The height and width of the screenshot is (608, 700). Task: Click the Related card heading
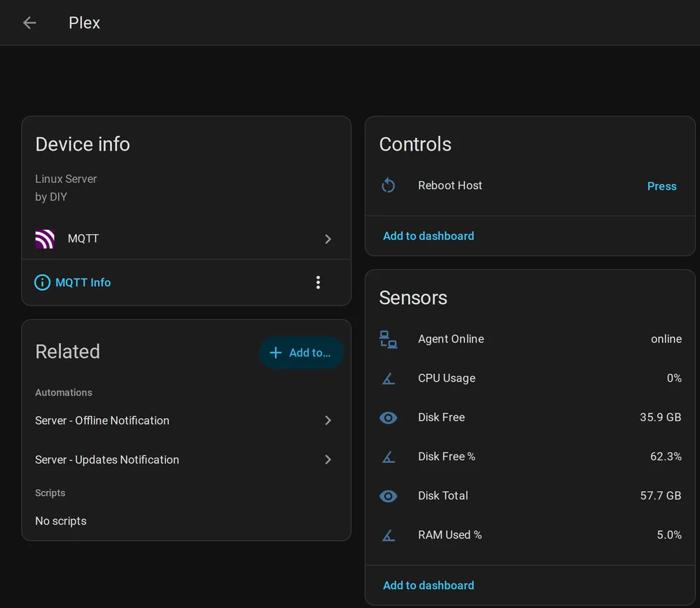coord(68,352)
